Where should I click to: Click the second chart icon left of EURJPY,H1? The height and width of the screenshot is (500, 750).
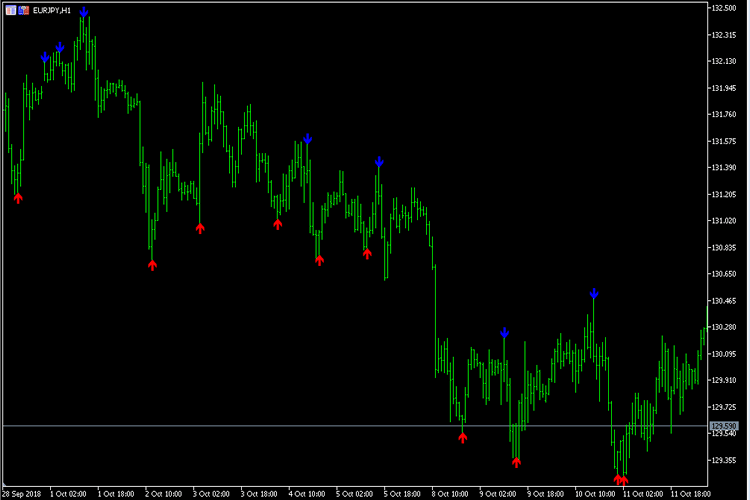click(x=24, y=9)
